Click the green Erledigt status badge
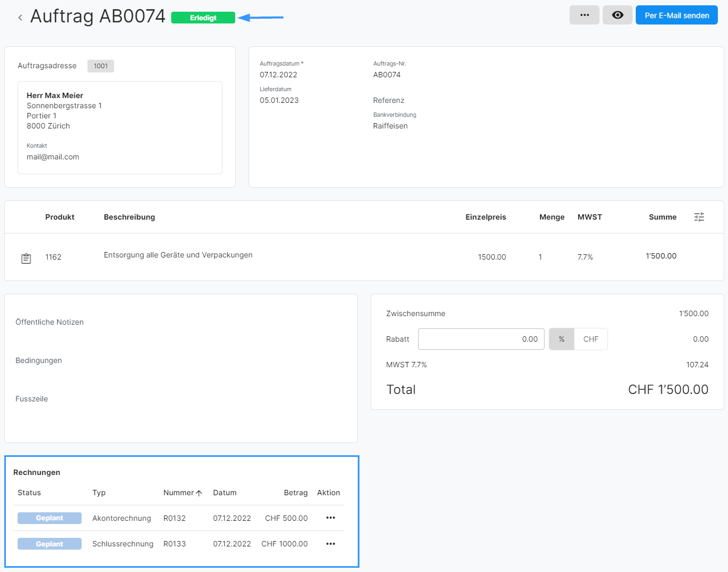 click(203, 18)
